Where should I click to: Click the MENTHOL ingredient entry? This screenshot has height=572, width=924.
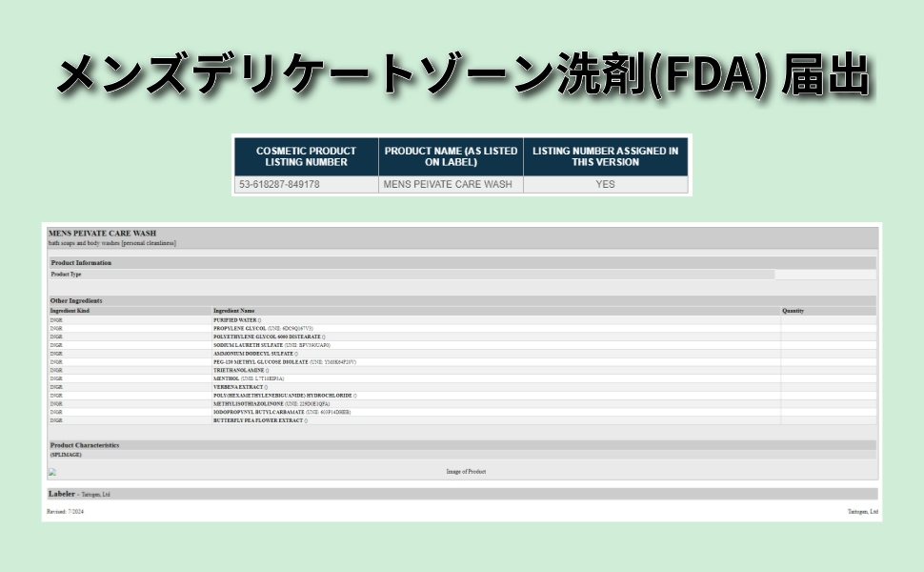(227, 378)
